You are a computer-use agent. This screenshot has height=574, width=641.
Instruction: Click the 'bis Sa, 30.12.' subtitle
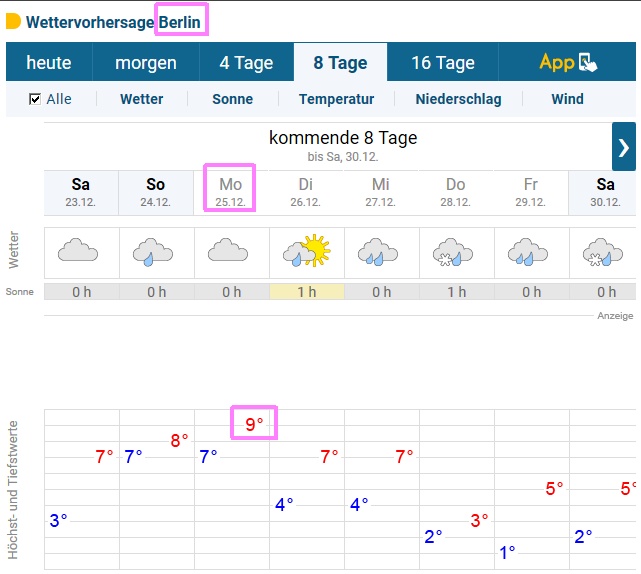343,157
